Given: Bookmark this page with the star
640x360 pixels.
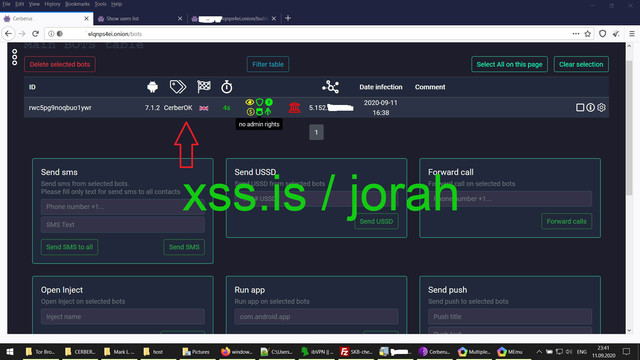Looking at the screenshot, I should point(588,34).
